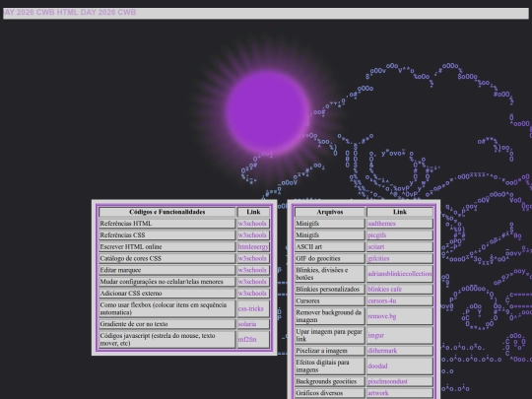Viewport: 532px width, 399px height.
Task: Click the 'GIF do geocities' cell
Action: (330, 258)
